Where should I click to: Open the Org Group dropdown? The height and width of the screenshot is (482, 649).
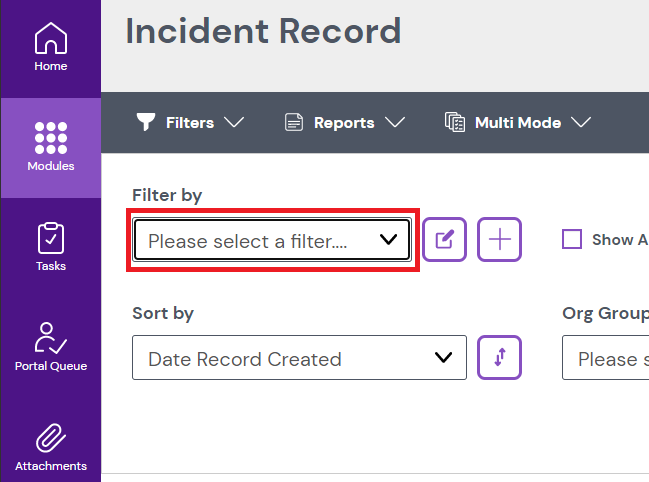(605, 358)
